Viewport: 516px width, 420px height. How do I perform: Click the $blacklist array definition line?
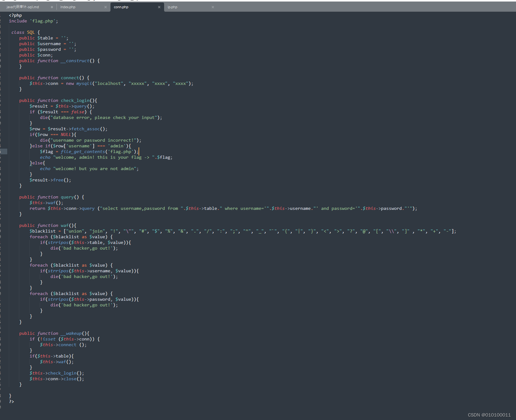(x=243, y=231)
